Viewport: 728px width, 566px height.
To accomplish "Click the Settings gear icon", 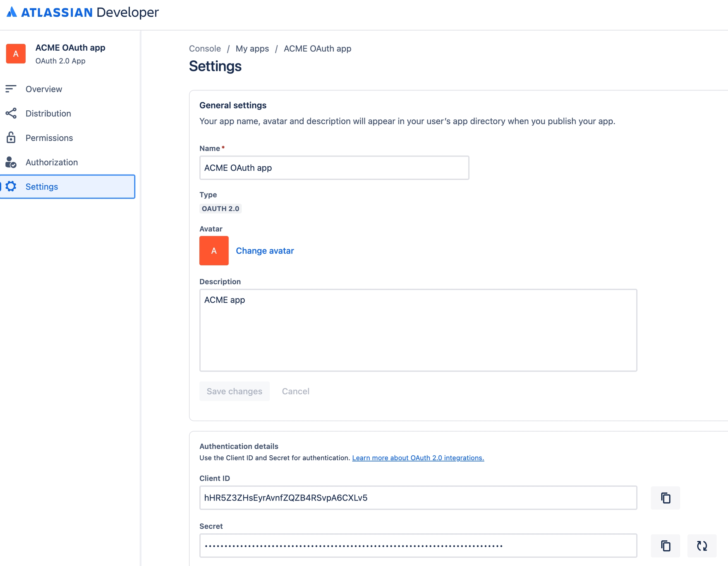I will click(11, 187).
